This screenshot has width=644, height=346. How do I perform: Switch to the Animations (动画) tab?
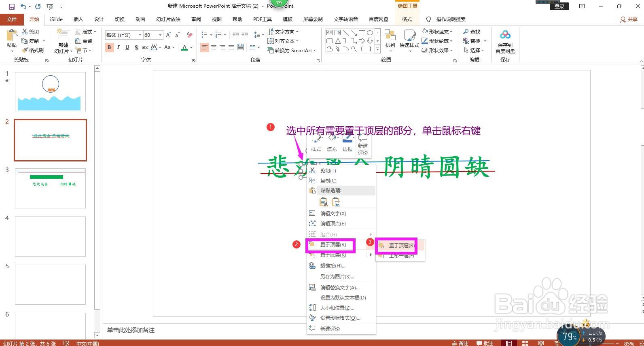(x=140, y=19)
